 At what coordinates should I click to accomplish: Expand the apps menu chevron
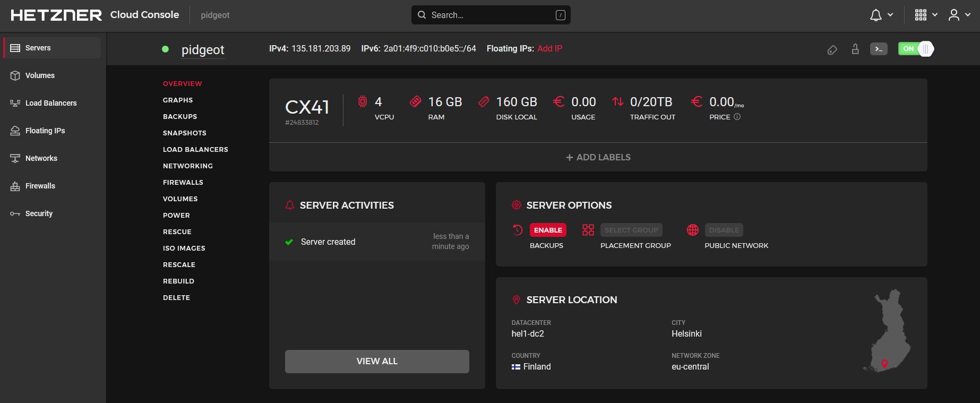pos(935,15)
